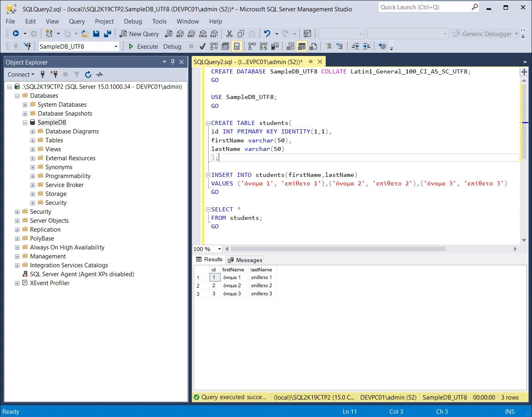Click the Parse checkmark icon
This screenshot has width=532, height=417.
(202, 46)
